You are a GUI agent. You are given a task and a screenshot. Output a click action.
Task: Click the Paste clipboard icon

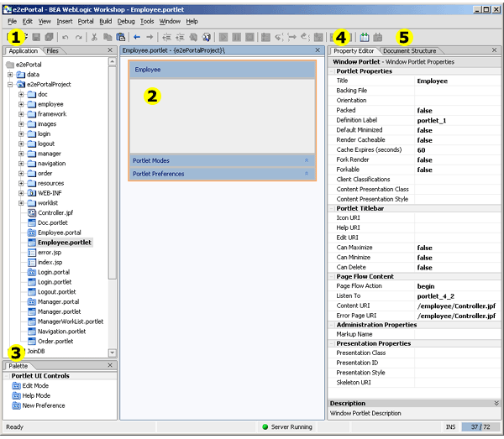tap(120, 37)
